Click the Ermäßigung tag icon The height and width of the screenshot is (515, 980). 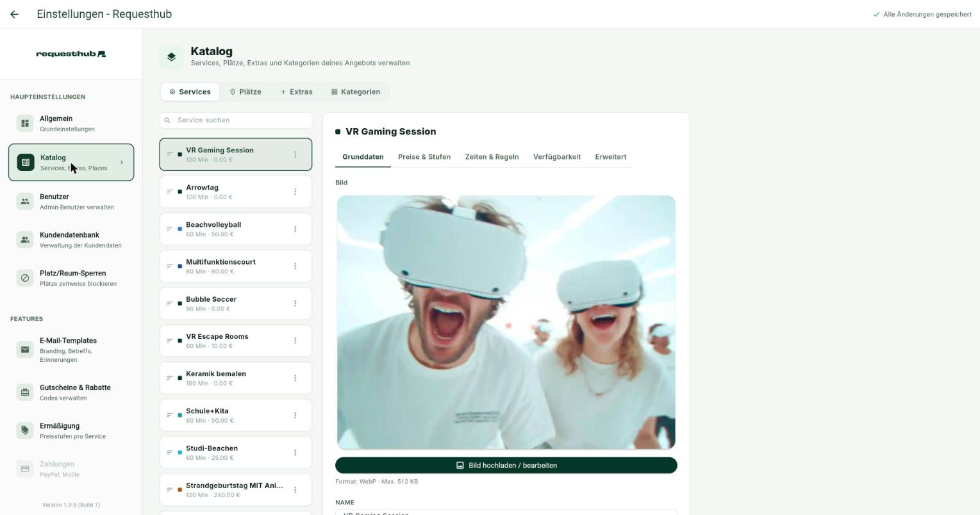pyautogui.click(x=25, y=430)
